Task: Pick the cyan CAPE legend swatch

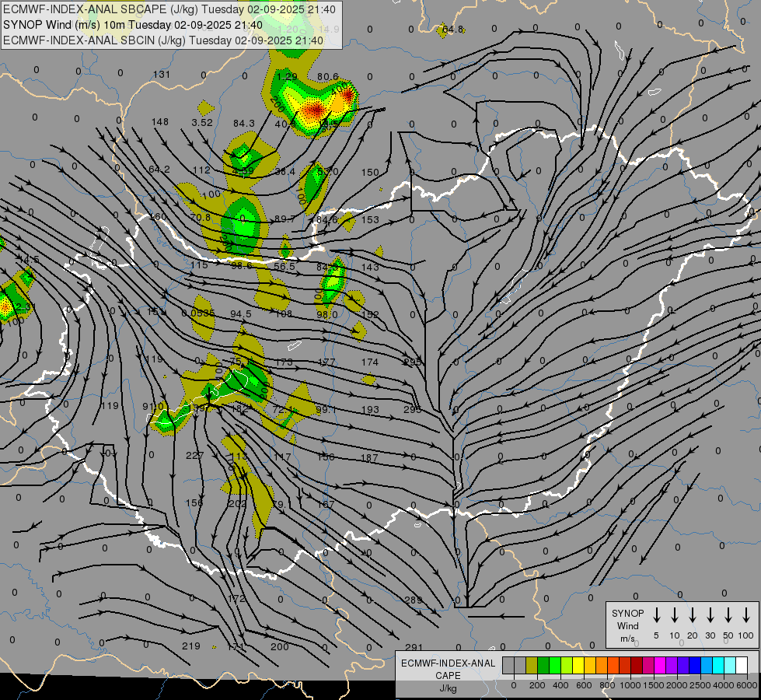Action: click(719, 665)
